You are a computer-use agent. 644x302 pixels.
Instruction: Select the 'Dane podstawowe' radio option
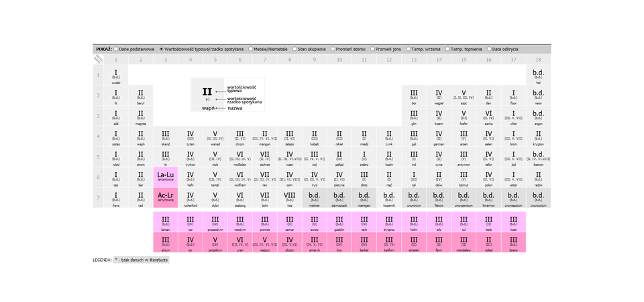pyautogui.click(x=116, y=49)
